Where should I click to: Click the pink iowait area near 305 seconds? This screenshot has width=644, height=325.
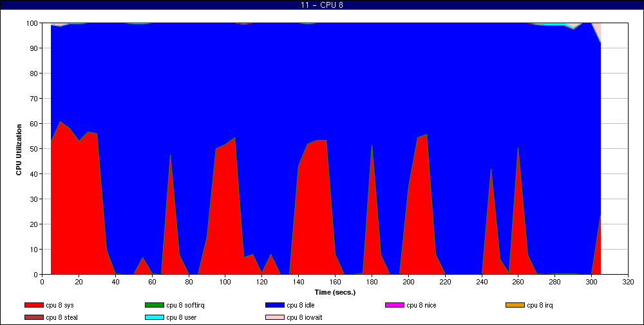(x=598, y=31)
